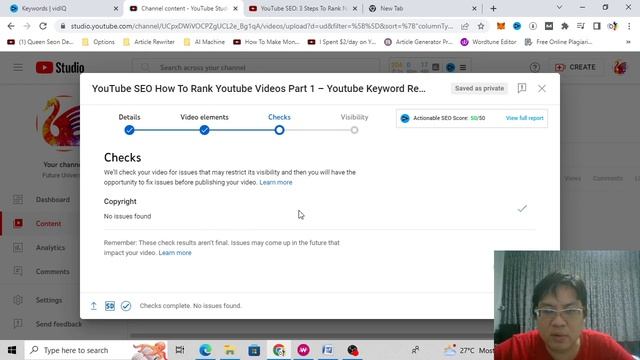Open Chrome from taskbar
This screenshot has height=360, width=640.
point(279,350)
